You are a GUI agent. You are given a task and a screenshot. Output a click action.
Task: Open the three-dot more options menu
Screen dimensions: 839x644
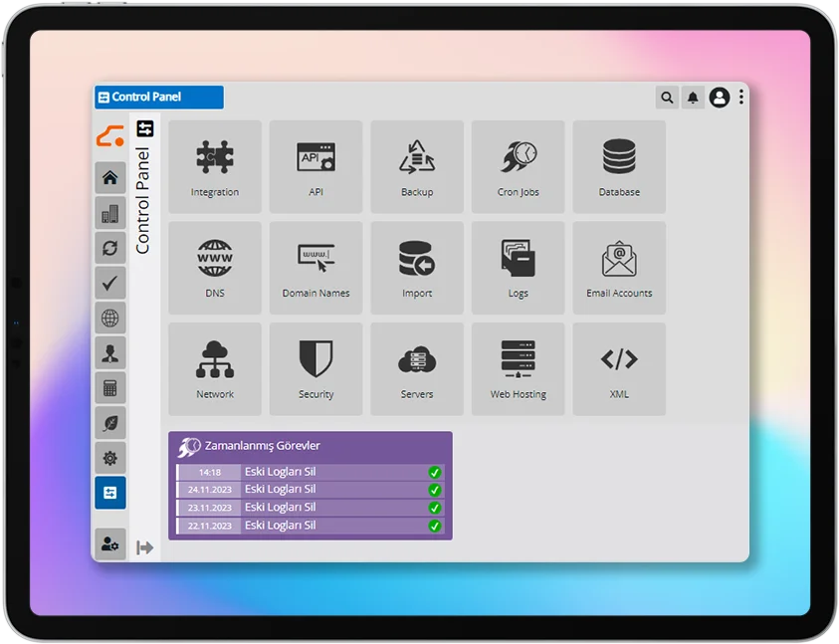741,98
